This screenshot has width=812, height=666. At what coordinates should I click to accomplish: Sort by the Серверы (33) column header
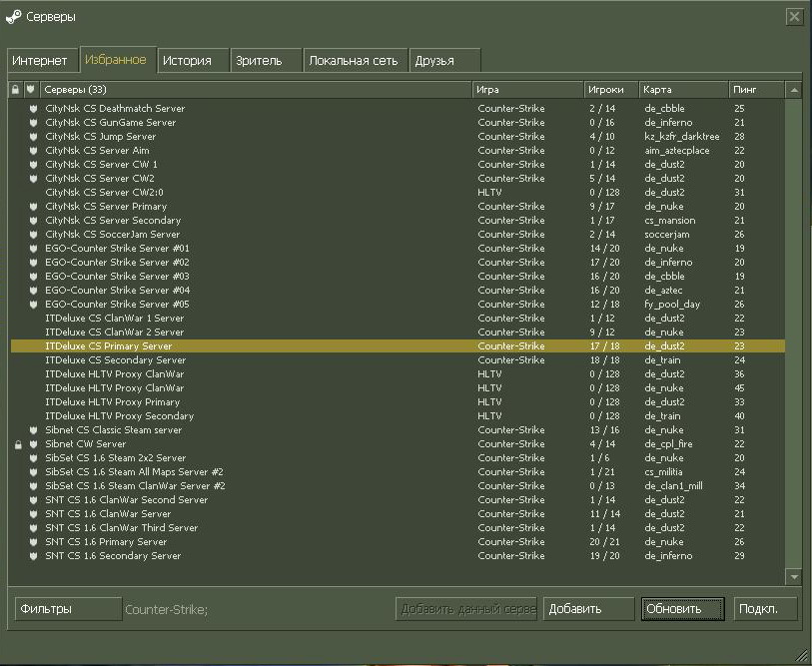point(256,90)
